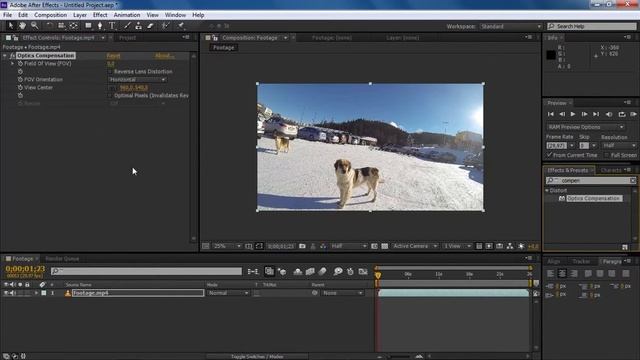The height and width of the screenshot is (360, 640).
Task: Toggle stopwatch for View Center
Action: pyautogui.click(x=20, y=87)
